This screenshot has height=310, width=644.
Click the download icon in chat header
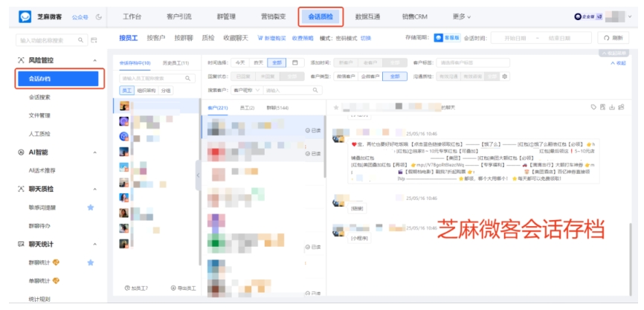612,107
